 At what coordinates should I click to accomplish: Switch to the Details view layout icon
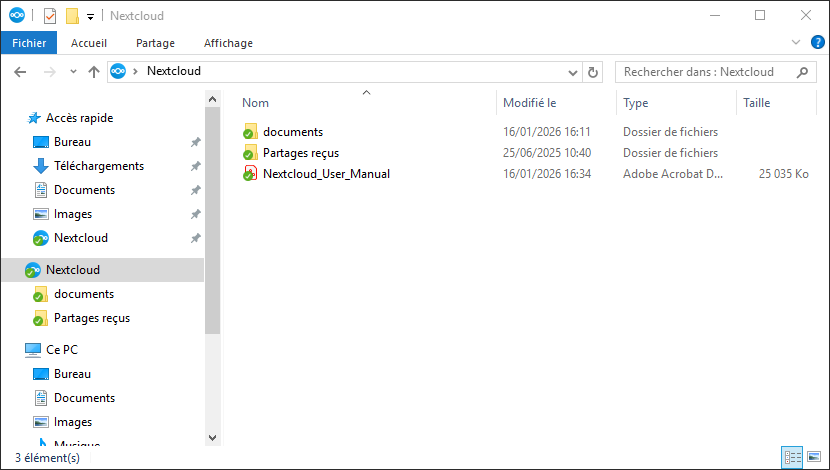click(x=794, y=457)
